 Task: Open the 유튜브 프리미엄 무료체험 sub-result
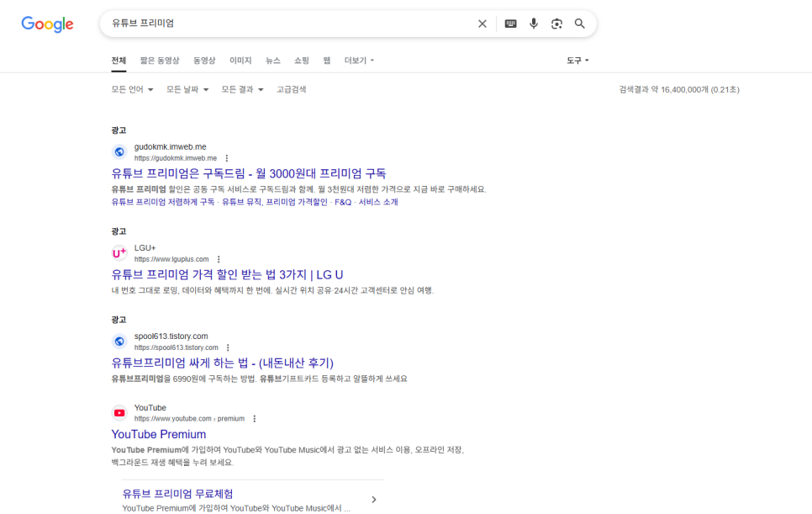[177, 494]
